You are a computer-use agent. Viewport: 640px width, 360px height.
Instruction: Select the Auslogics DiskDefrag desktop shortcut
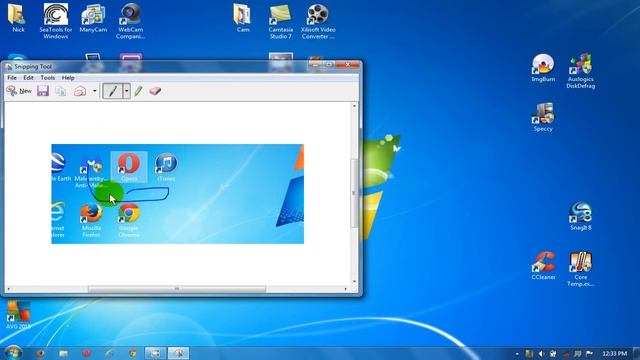(580, 71)
